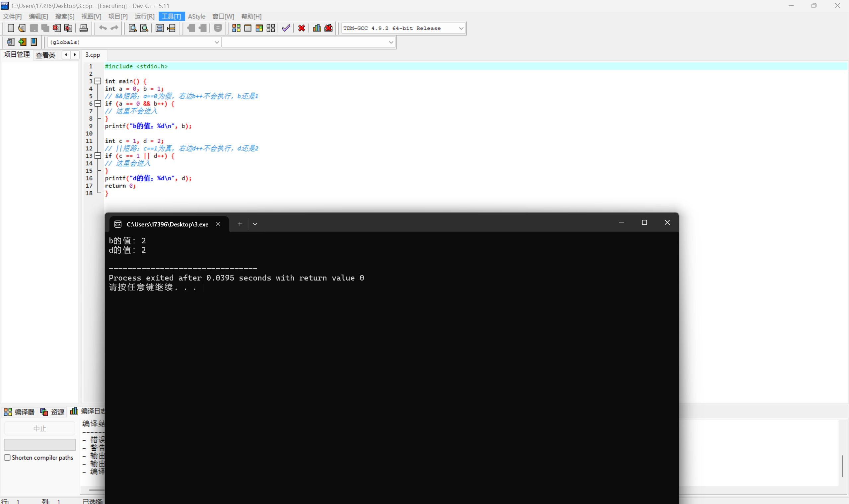Expand the (globals) scope dropdown
This screenshot has height=504, width=849.
[216, 42]
